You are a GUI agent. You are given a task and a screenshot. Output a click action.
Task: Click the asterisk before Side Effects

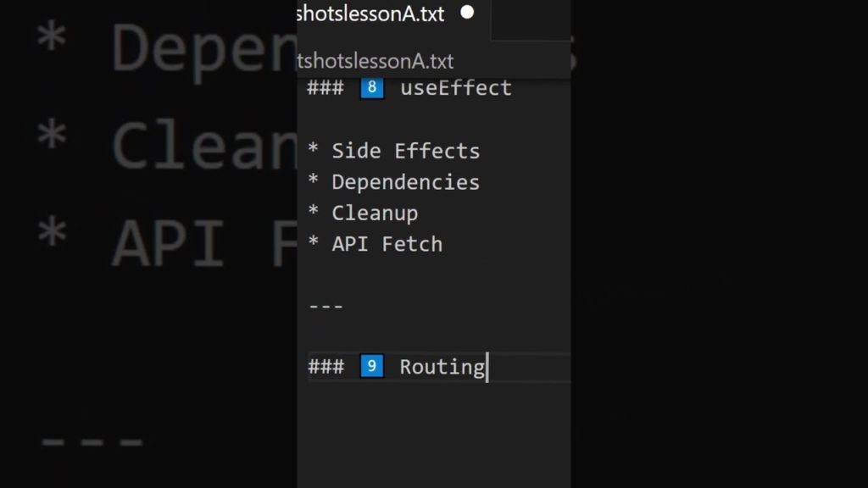[x=314, y=152]
